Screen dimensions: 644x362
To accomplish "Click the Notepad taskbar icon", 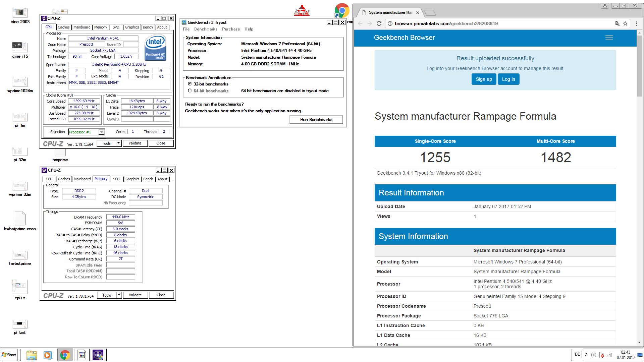I will 82,355.
